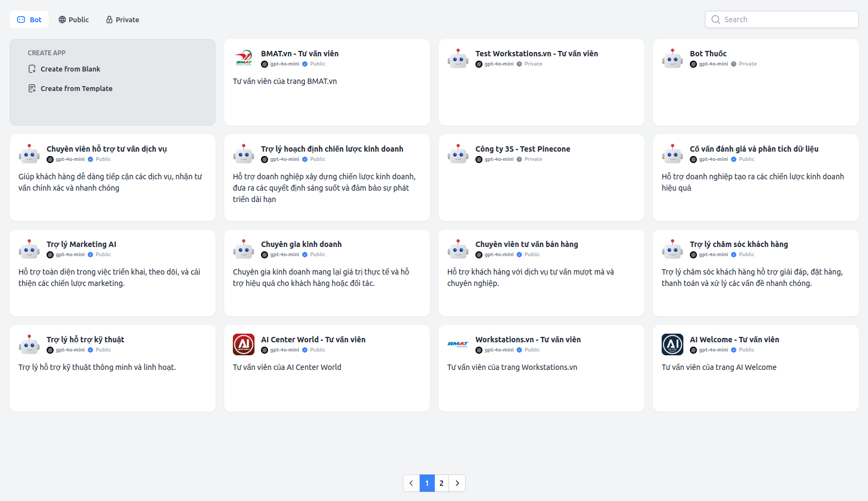Click the magnifier icon in the search box
Image resolution: width=868 pixels, height=501 pixels.
(x=715, y=19)
